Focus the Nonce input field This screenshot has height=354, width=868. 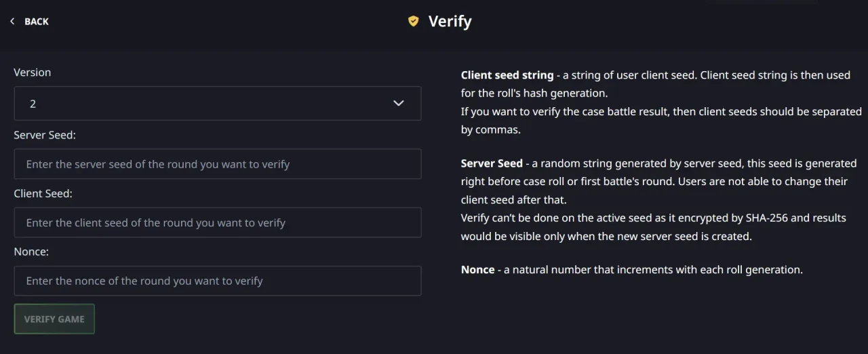217,281
